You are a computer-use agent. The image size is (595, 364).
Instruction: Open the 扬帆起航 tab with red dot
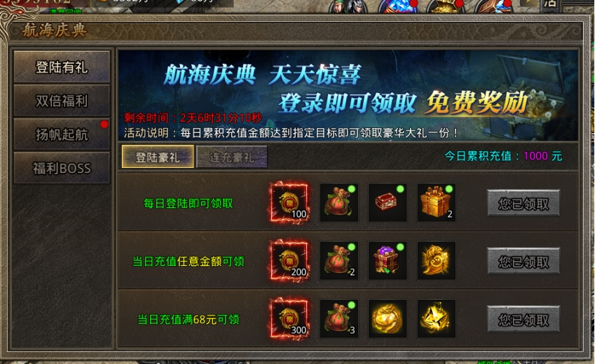click(62, 134)
